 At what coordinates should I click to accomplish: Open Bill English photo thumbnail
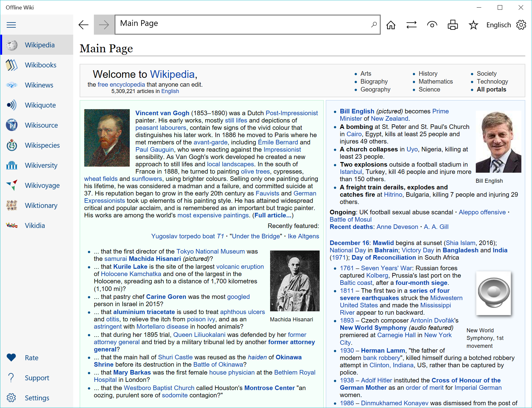point(498,142)
